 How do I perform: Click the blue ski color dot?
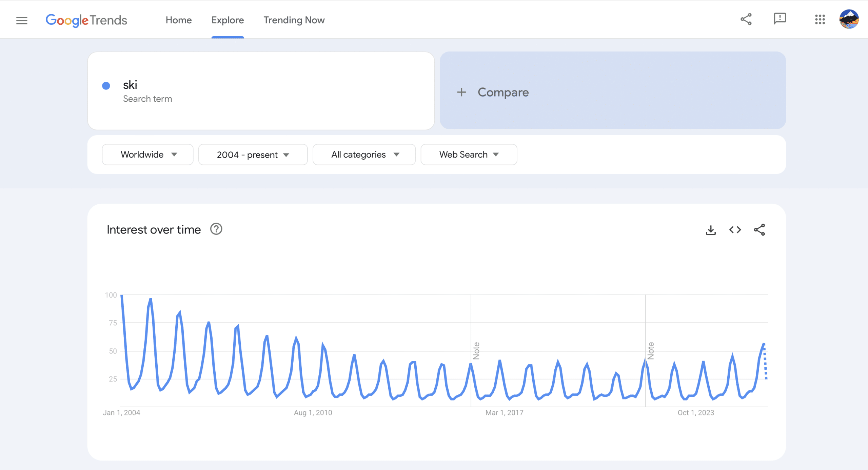106,86
